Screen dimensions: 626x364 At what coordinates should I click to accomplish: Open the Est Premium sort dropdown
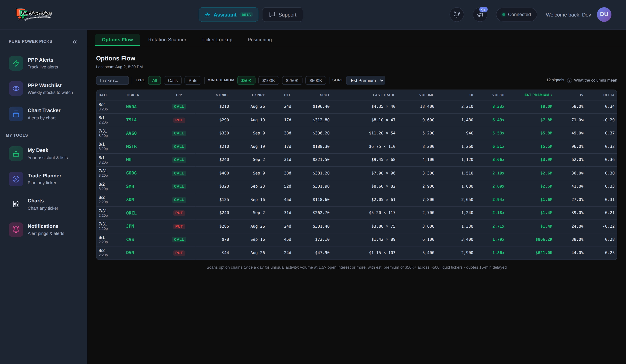coord(365,81)
